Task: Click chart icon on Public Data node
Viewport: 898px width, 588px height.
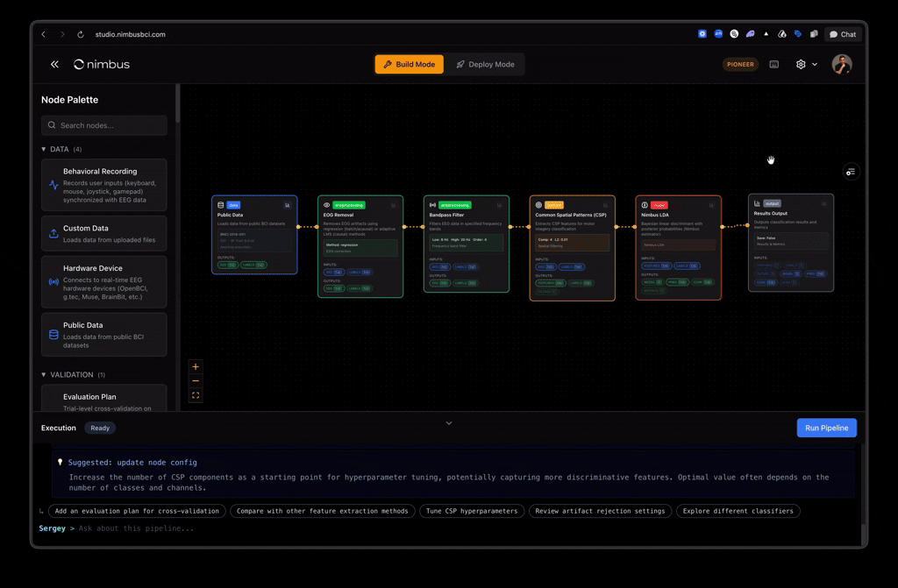Action: [288, 205]
